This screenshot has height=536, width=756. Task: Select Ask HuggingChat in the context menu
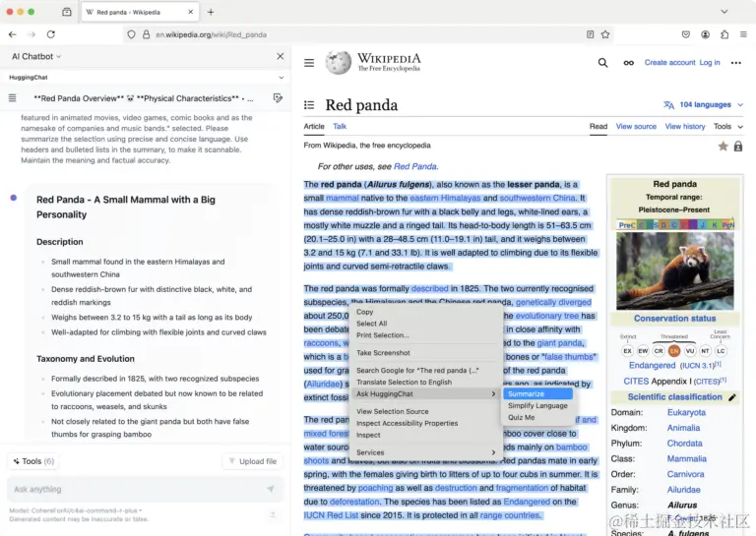coord(425,394)
